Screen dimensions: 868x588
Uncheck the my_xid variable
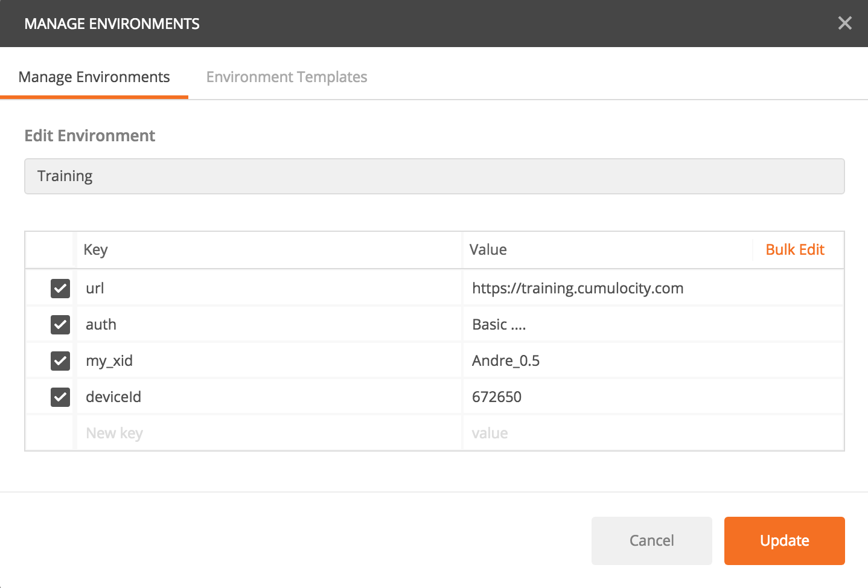pyautogui.click(x=60, y=360)
